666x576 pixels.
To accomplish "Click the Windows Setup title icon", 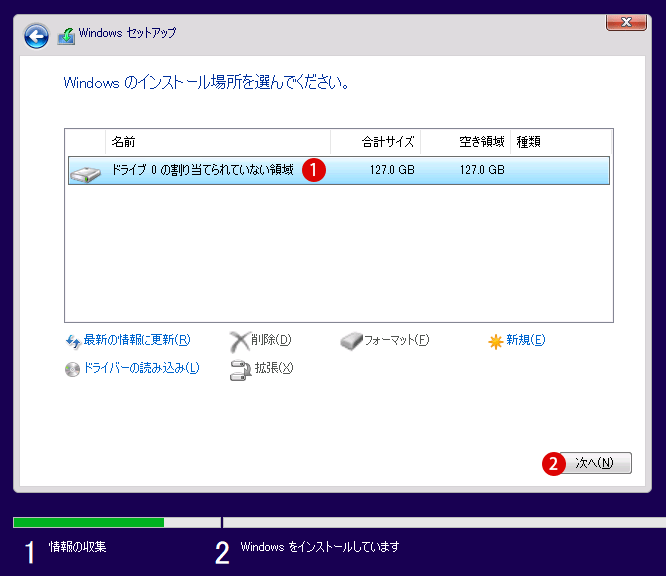I will click(x=66, y=36).
